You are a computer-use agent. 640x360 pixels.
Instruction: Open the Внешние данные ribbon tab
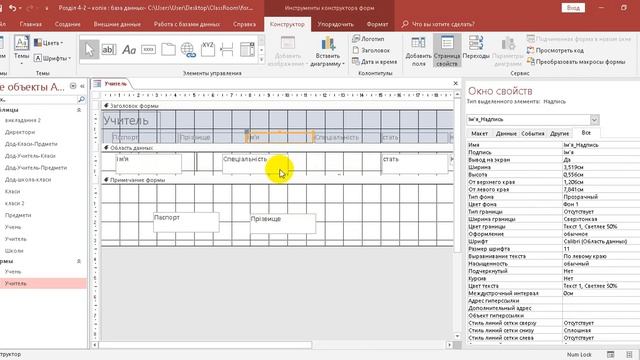(117, 24)
